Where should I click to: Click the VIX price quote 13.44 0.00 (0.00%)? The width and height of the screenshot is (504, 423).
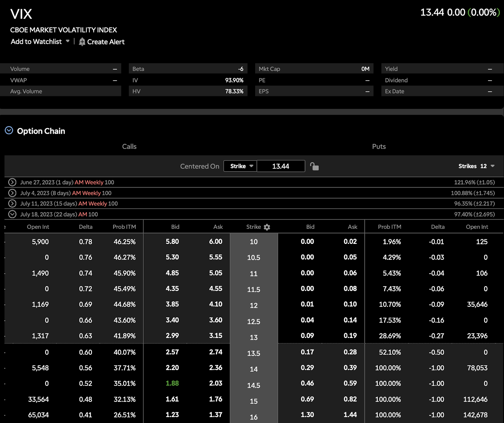point(460,12)
